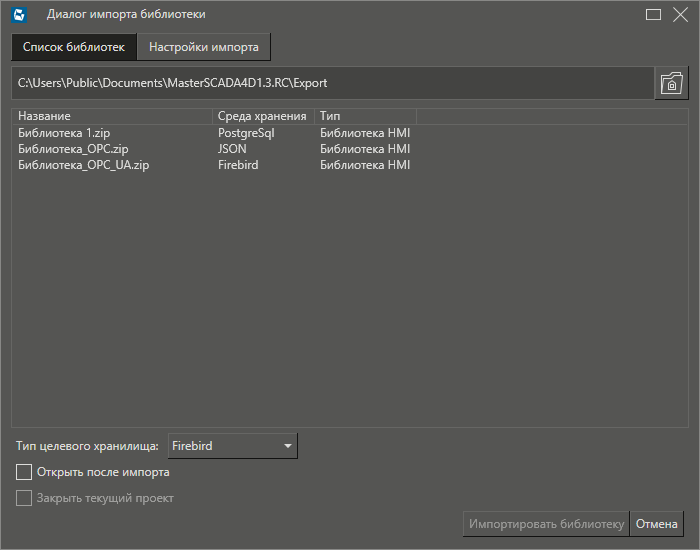Screen dimensions: 700x550
Task: Click the 'Тип' column header
Action: [364, 116]
